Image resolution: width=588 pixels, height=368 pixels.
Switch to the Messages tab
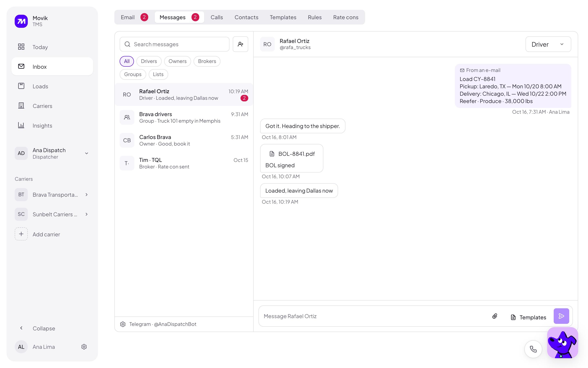[x=179, y=17]
